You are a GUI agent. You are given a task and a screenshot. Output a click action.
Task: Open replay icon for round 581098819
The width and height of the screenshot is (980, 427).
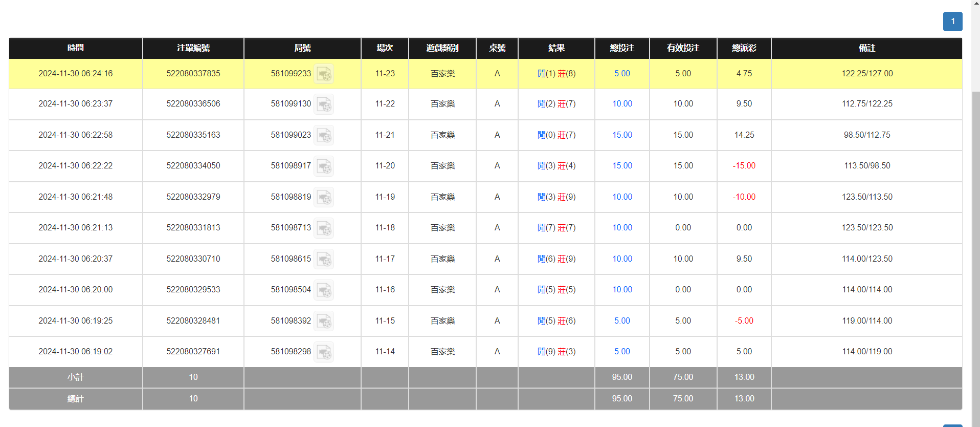pos(324,198)
